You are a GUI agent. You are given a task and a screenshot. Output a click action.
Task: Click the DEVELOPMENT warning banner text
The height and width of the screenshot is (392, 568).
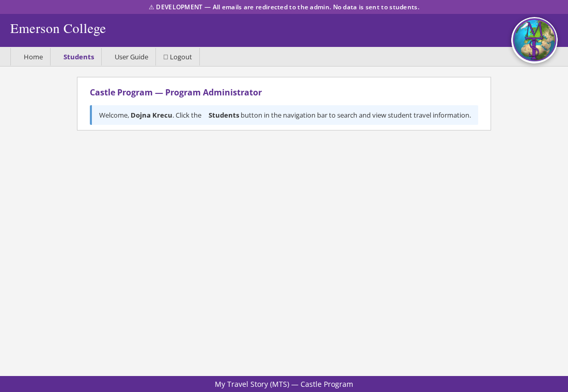pyautogui.click(x=284, y=7)
